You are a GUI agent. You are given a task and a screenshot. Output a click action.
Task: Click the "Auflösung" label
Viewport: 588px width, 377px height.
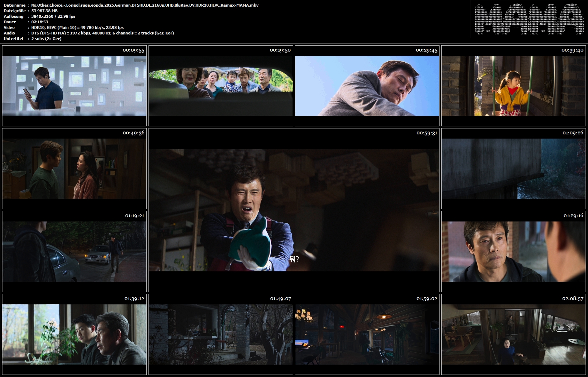coord(14,16)
